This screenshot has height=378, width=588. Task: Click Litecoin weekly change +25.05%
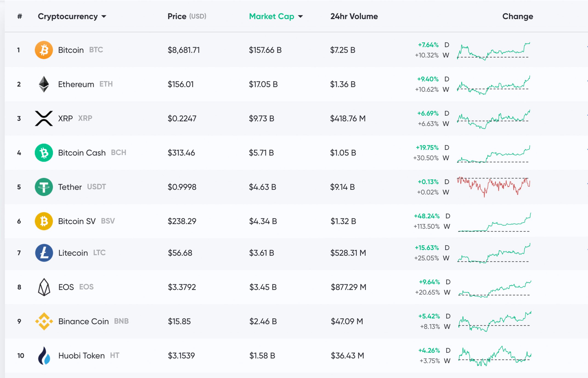click(x=427, y=258)
